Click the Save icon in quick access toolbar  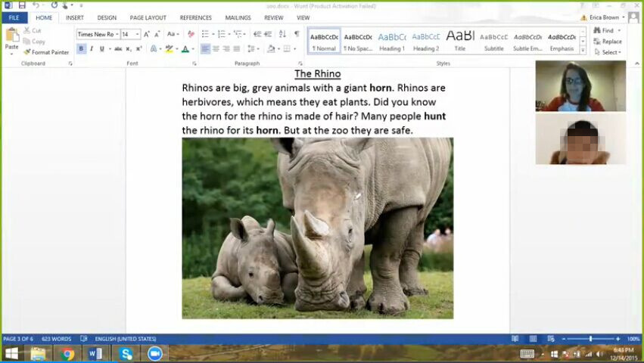coord(22,5)
